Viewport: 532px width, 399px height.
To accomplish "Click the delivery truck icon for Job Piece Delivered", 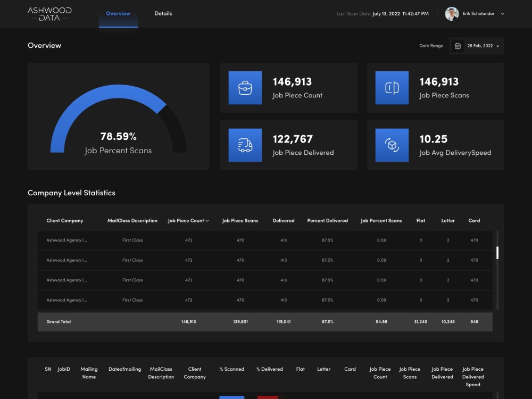I will [x=245, y=145].
